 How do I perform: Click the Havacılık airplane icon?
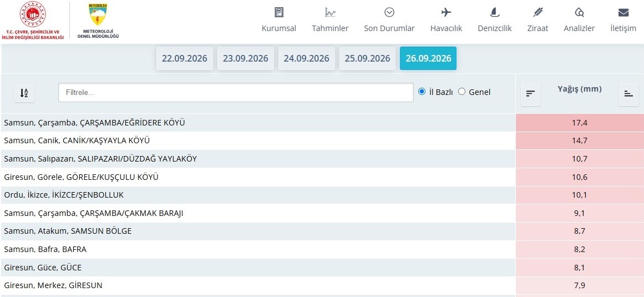pos(447,12)
